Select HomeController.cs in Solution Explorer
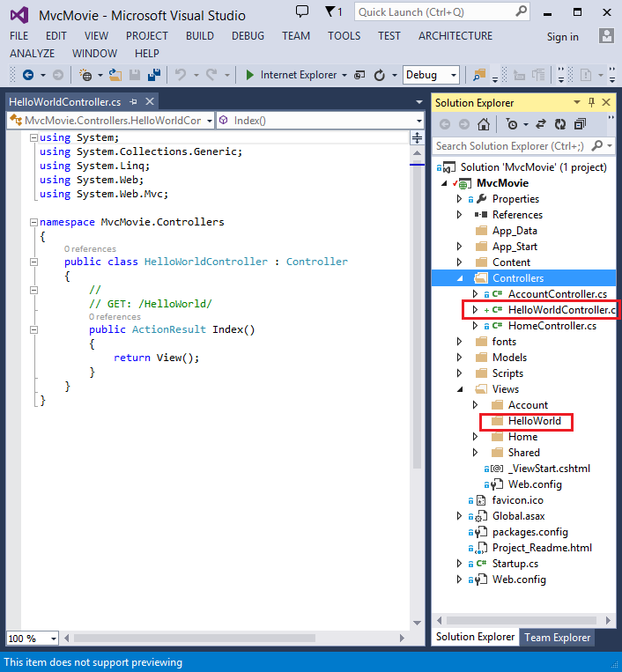Screen dimensions: 622x672 [x=552, y=326]
